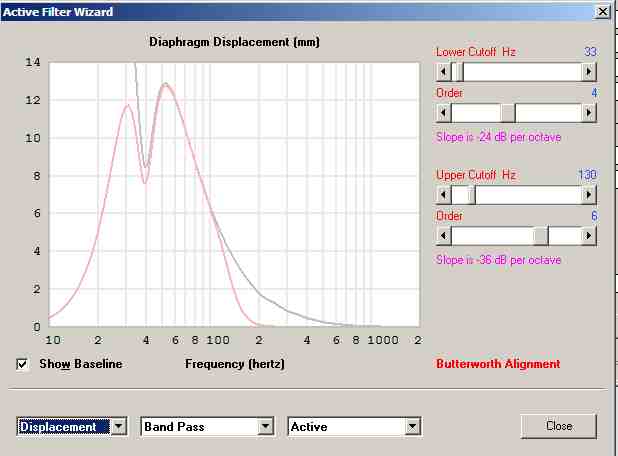The image size is (618, 456).
Task: Click the Close button
Action: tap(558, 426)
